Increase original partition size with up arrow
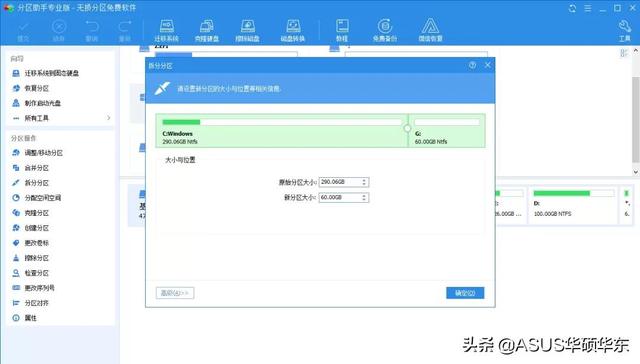The width and height of the screenshot is (640, 364). [364, 180]
